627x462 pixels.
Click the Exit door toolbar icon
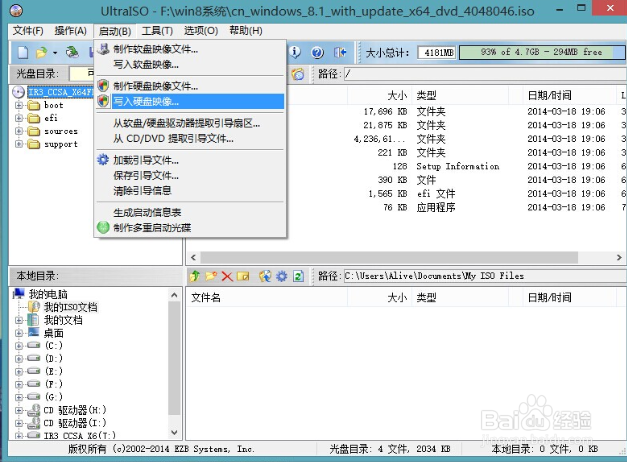pyautogui.click(x=340, y=52)
